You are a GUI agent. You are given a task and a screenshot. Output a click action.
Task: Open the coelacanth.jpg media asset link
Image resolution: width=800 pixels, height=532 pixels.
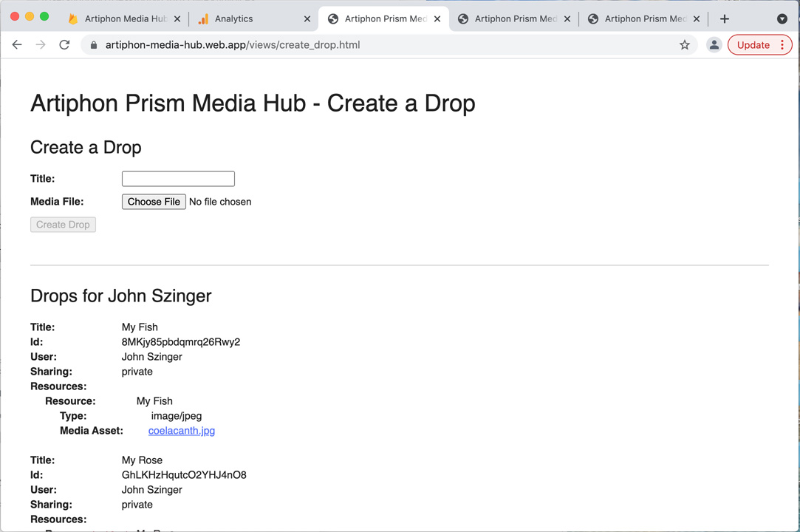click(x=182, y=430)
